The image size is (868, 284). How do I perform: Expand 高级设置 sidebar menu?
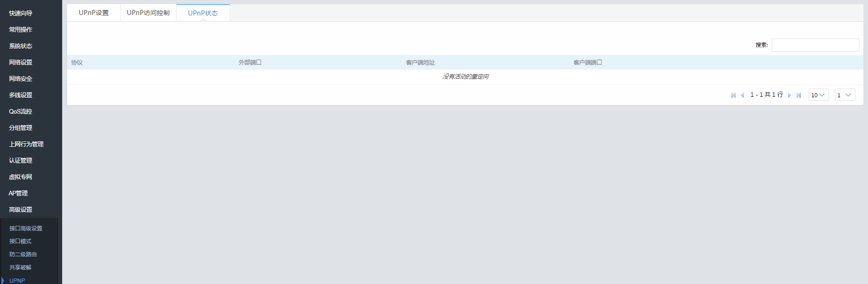point(21,209)
